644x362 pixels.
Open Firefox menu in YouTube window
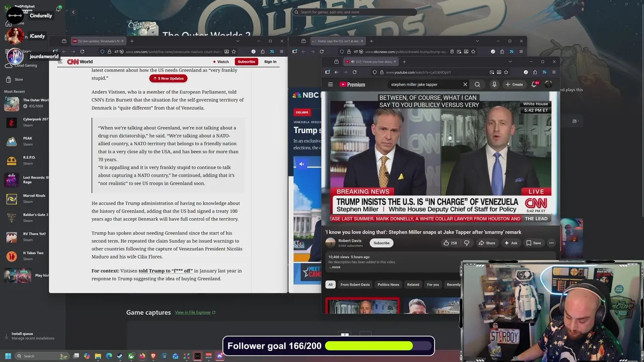[x=554, y=72]
